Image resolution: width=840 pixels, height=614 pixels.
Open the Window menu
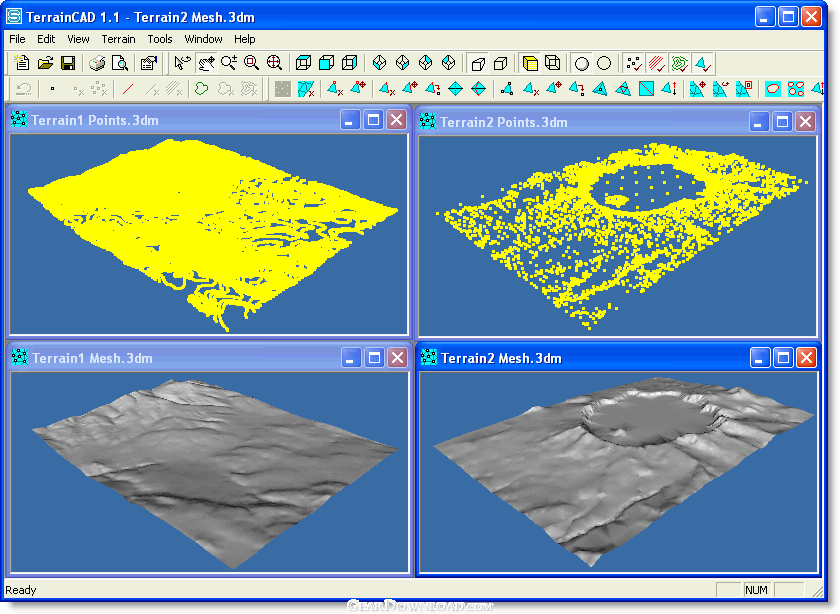(203, 39)
